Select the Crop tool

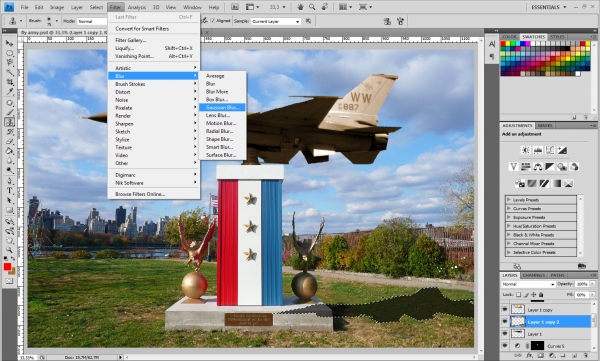click(9, 82)
